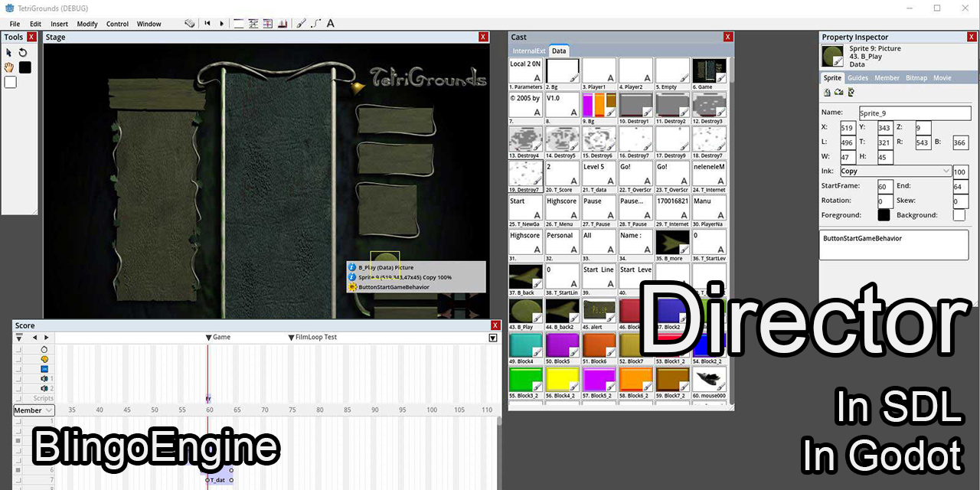
Task: Switch to InternalExt cast tab
Action: pos(529,51)
